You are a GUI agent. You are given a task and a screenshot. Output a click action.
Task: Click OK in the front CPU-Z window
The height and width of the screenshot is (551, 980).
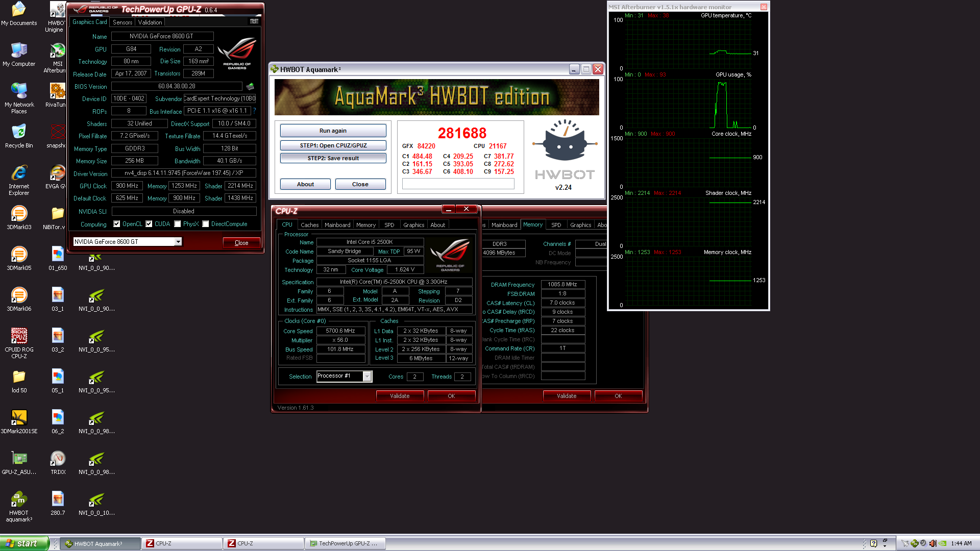[451, 396]
